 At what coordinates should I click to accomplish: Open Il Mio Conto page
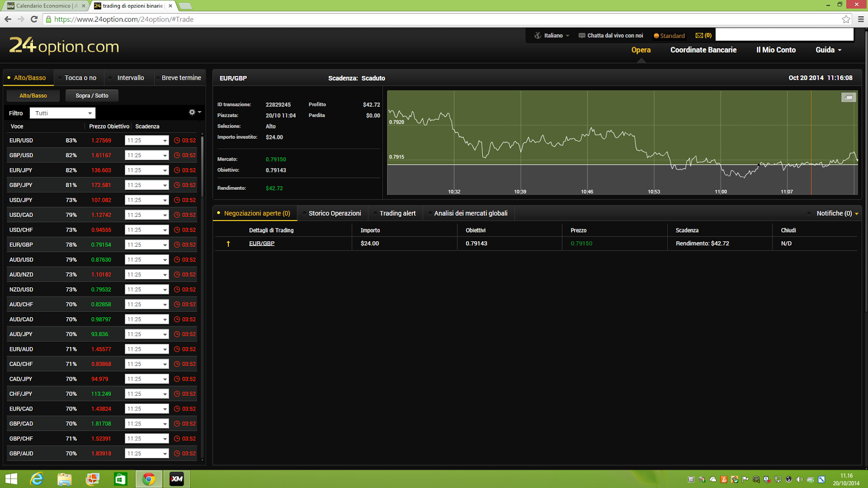coord(776,50)
